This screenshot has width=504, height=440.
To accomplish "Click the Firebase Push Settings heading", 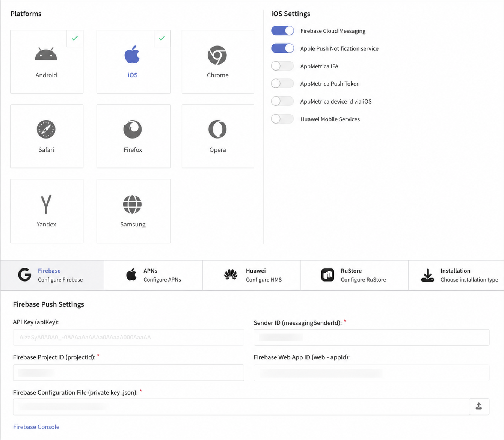I will coord(48,304).
